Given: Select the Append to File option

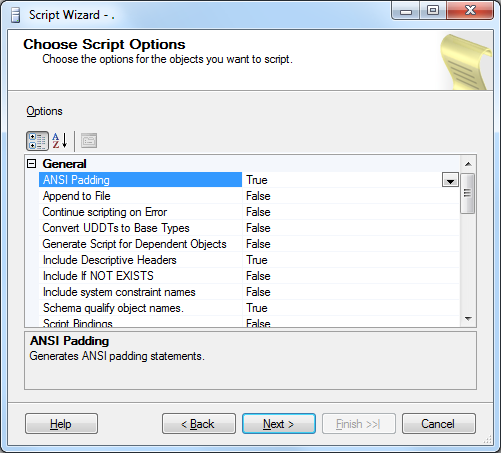Looking at the screenshot, I should pyautogui.click(x=140, y=196).
